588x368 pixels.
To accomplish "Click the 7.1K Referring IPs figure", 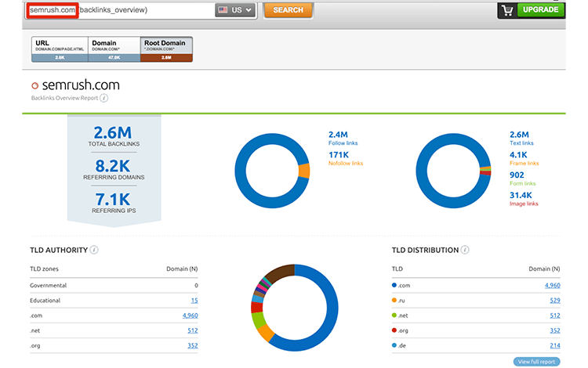I will 112,199.
